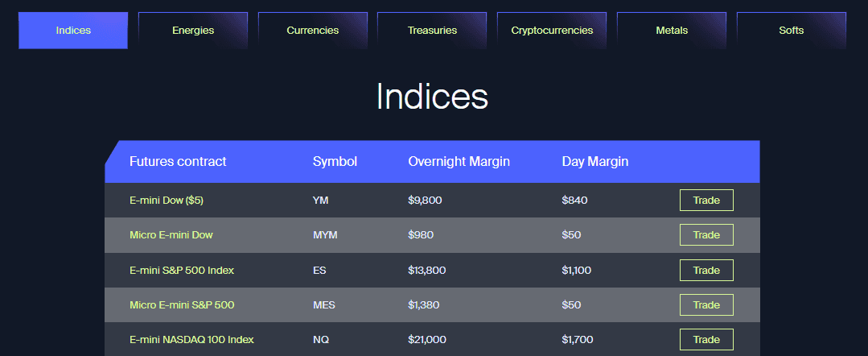
Task: Open the E-mini Dow ($5) contract link
Action: tap(167, 201)
